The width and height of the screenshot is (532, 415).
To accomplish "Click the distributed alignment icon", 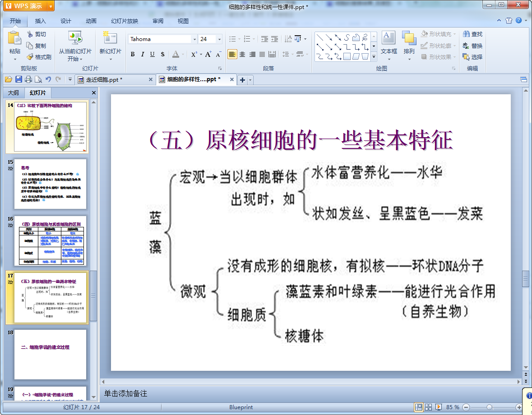I will tap(272, 54).
